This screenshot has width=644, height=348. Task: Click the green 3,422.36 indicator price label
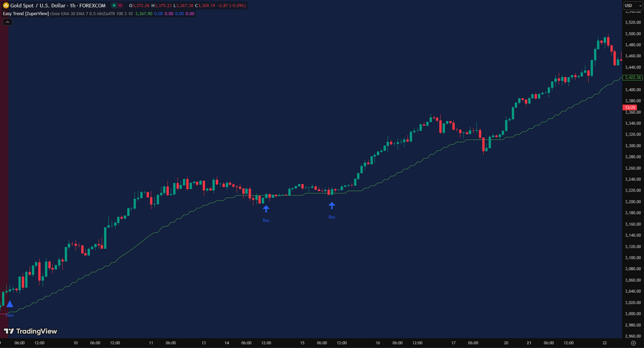(633, 77)
